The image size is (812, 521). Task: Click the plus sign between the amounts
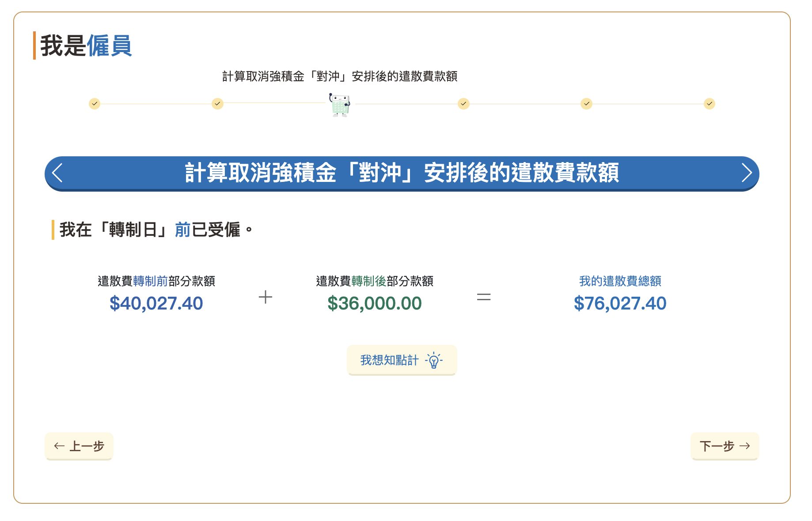265,297
